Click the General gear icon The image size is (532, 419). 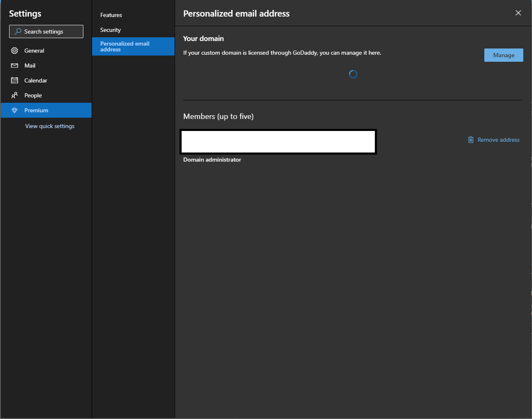[15, 51]
